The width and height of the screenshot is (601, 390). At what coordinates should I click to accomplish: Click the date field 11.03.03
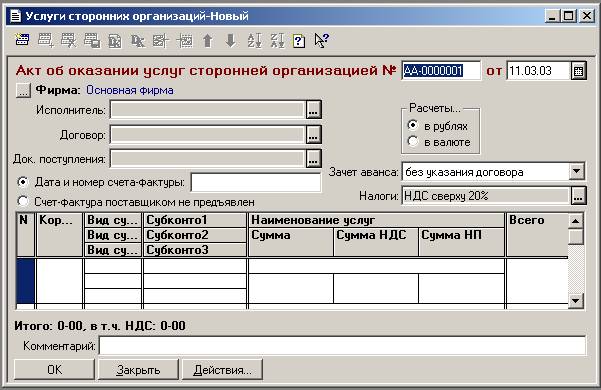(539, 71)
